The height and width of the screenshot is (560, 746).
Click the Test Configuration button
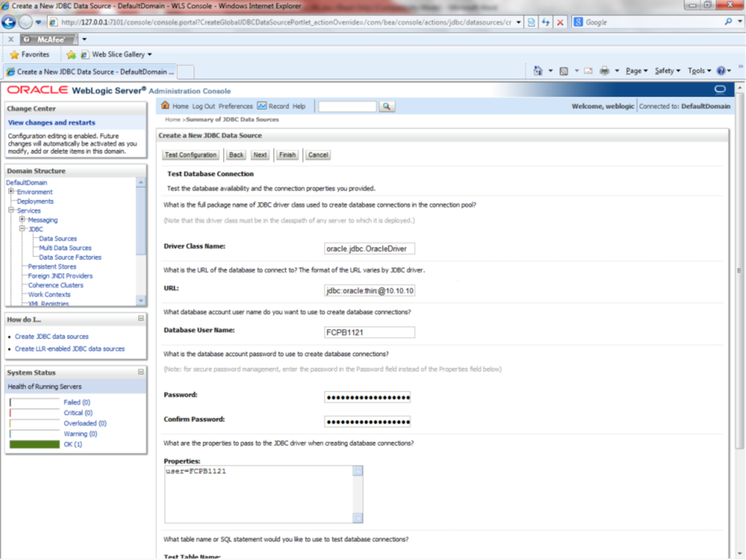[190, 155]
